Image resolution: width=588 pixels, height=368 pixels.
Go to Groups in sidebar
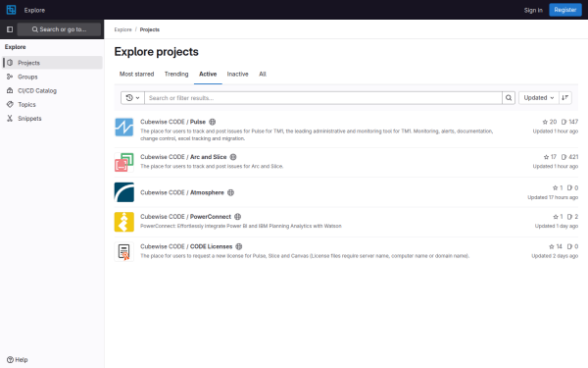click(52, 77)
